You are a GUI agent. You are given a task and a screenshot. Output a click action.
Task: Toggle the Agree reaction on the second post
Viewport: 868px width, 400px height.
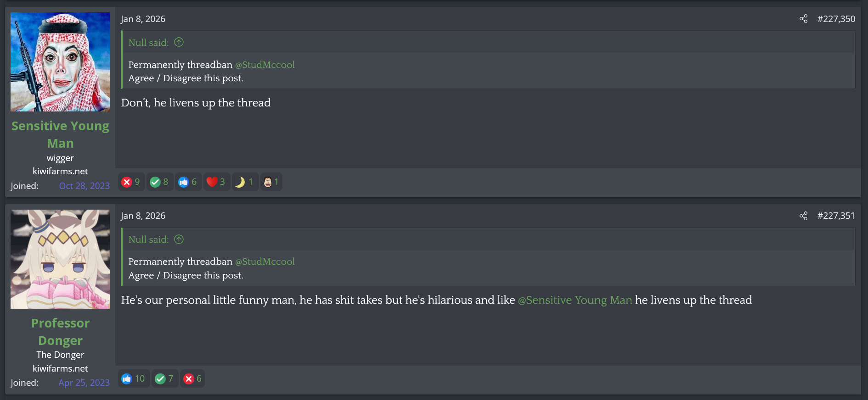[165, 378]
